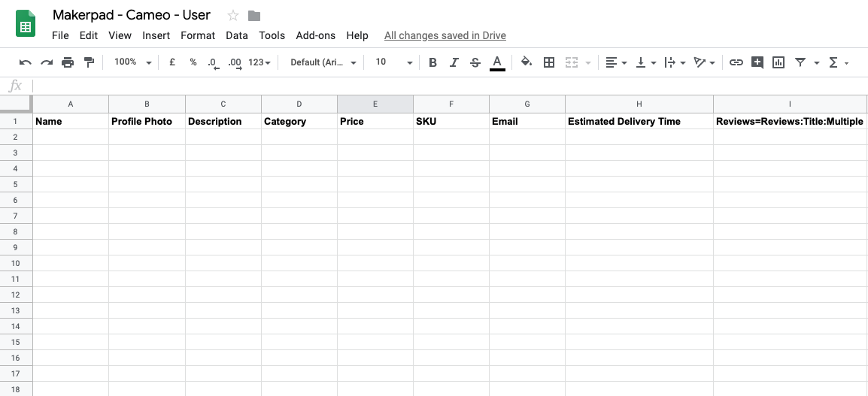Viewport: 868px width, 396px height.
Task: Open horizontal align dropdown
Action: [616, 62]
